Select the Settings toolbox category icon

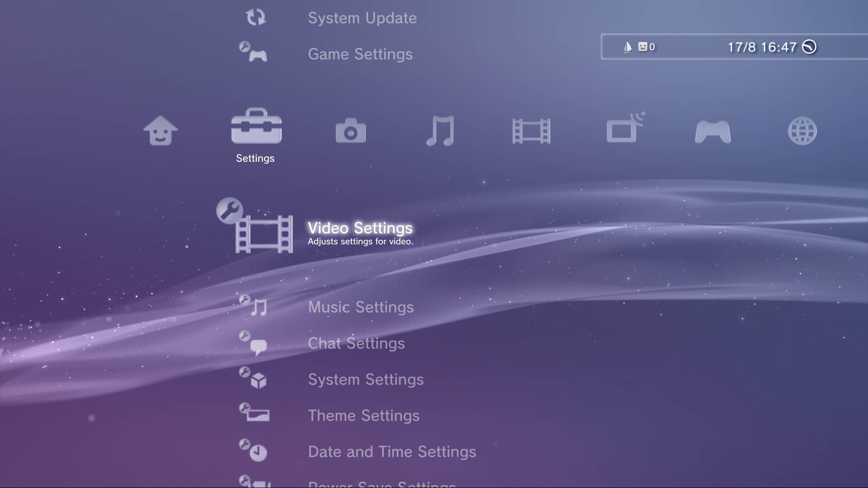coord(256,126)
